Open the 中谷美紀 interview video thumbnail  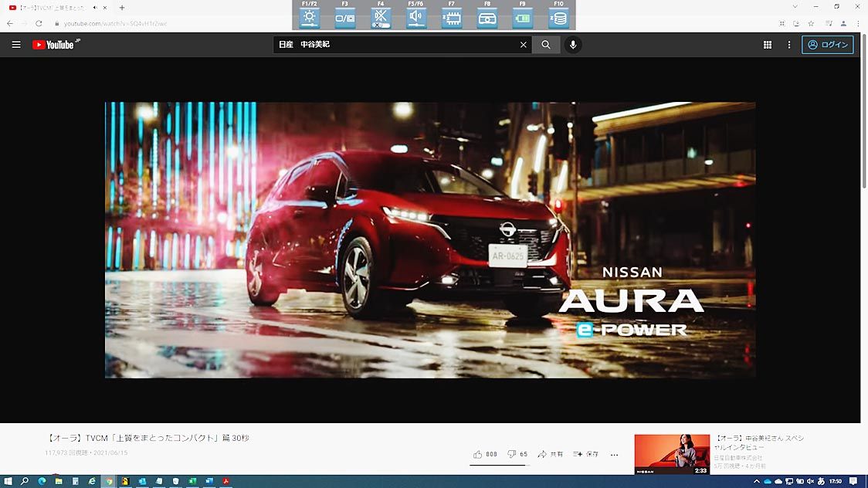(x=671, y=454)
